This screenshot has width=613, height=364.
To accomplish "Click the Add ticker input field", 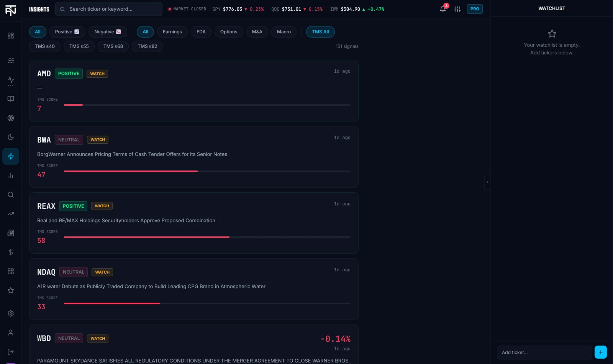I will (544, 352).
